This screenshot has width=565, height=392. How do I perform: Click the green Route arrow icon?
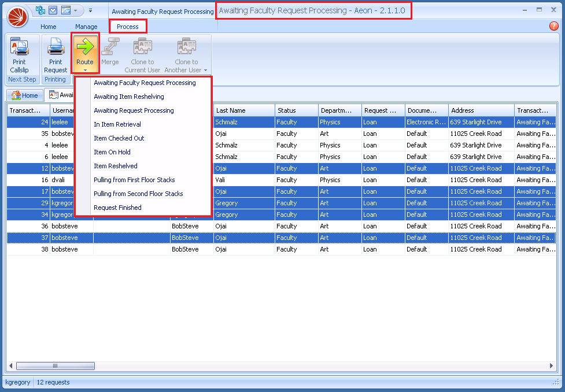(85, 46)
